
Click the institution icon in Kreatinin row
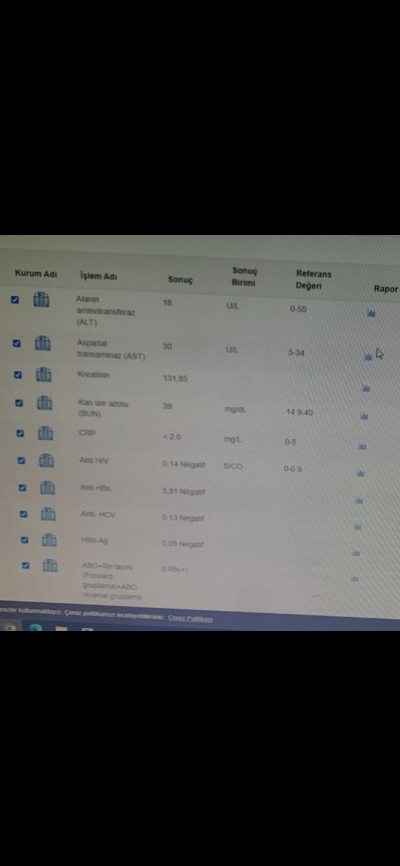pos(44,374)
